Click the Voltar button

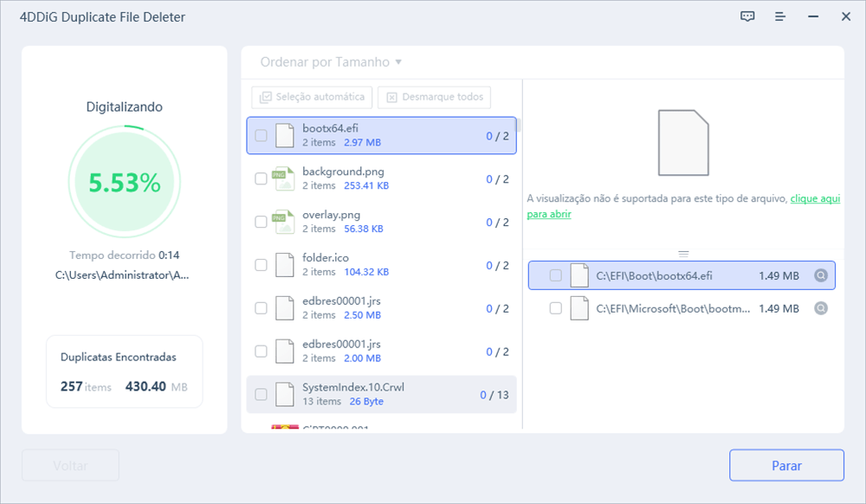click(70, 465)
